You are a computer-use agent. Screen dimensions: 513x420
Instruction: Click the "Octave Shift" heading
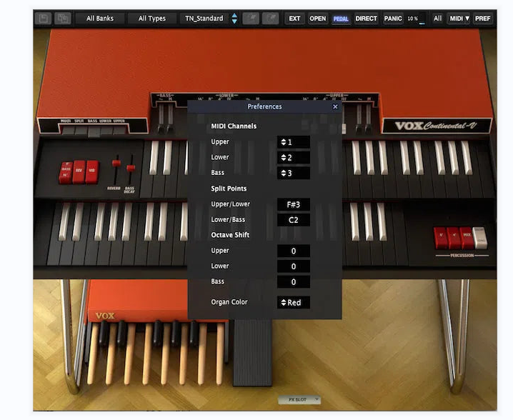[230, 235]
